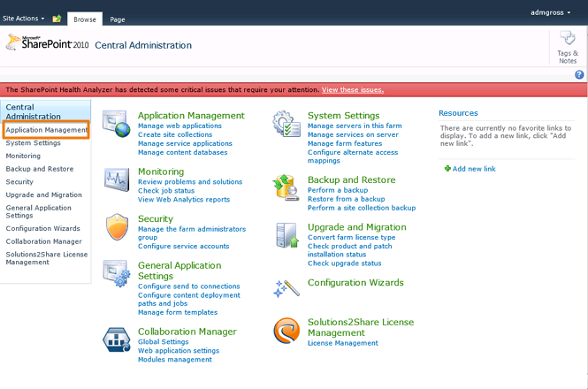Open License Management link
The height and width of the screenshot is (389, 588).
click(x=343, y=343)
